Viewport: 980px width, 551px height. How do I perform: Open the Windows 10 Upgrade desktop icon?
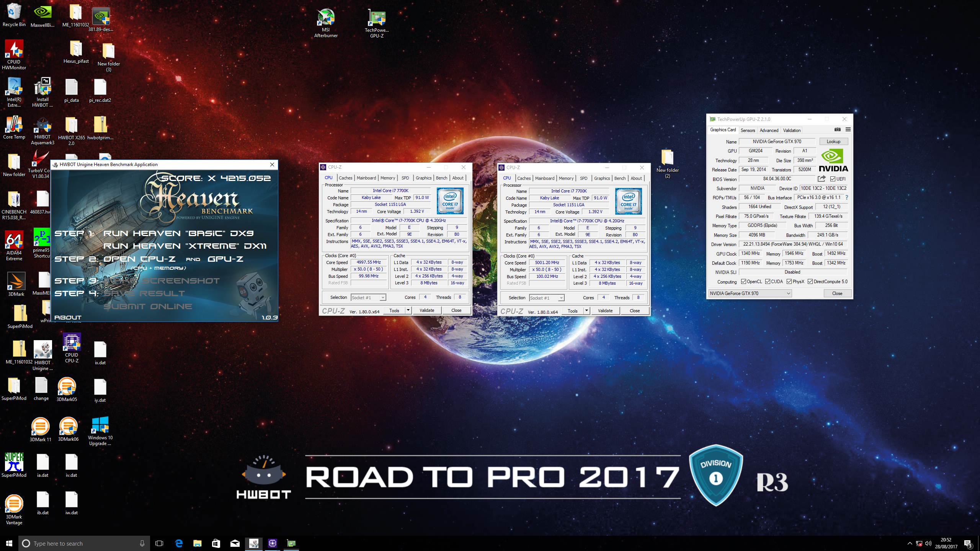click(x=100, y=431)
